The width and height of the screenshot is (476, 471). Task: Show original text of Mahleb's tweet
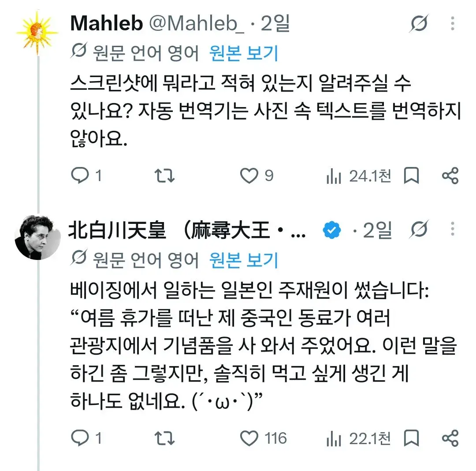pos(243,53)
